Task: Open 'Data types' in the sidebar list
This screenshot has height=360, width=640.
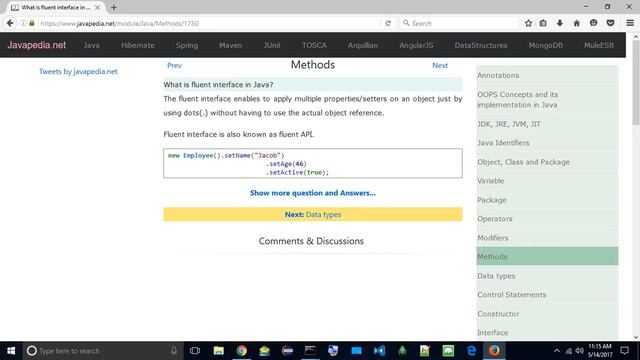Action: pos(547,276)
